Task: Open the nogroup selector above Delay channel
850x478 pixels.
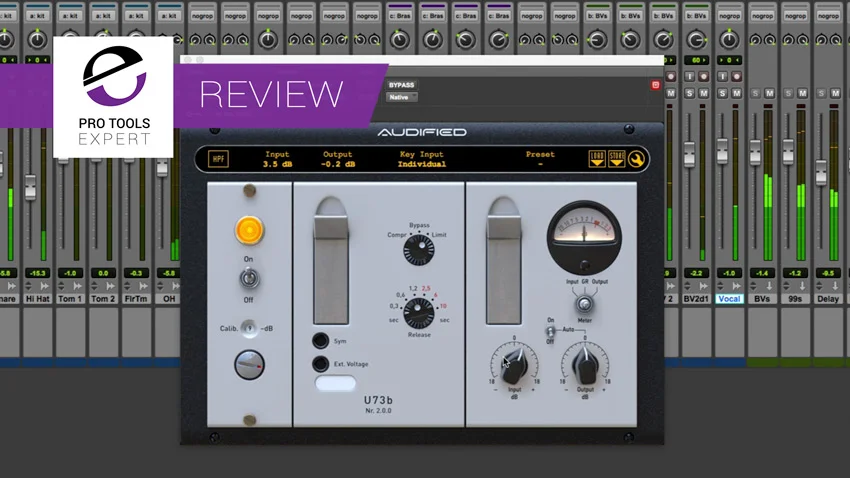Action: pyautogui.click(x=828, y=16)
